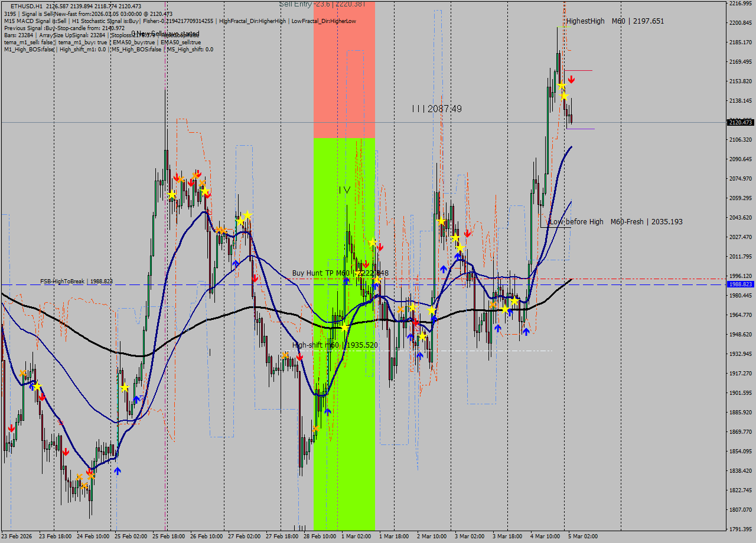This screenshot has width=756, height=543.
Task: Select the yellow star at the 4 Mar peak
Action: [x=562, y=85]
